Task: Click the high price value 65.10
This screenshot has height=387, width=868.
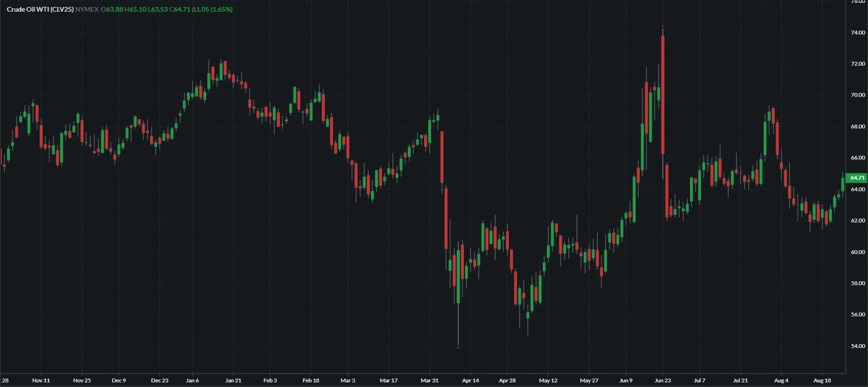Action: 137,9
